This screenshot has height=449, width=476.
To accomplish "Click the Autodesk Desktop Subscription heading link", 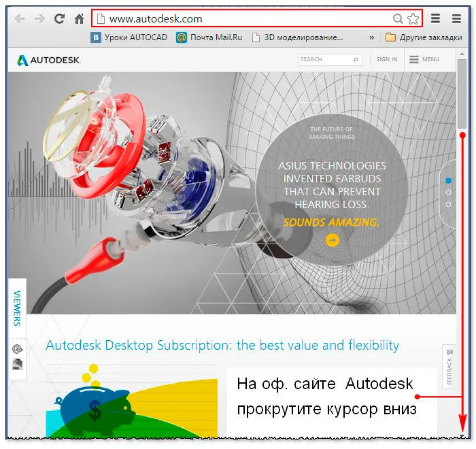I will [222, 346].
